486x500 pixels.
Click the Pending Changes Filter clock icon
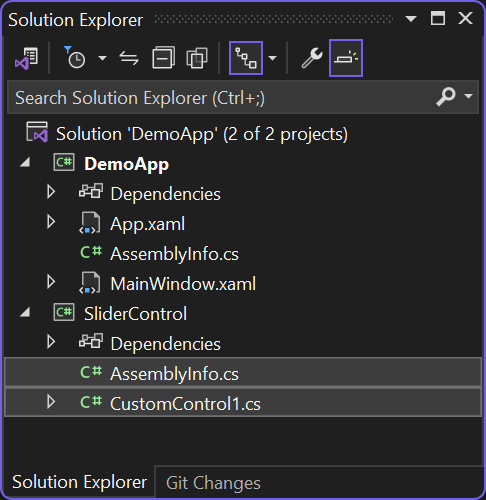75,58
